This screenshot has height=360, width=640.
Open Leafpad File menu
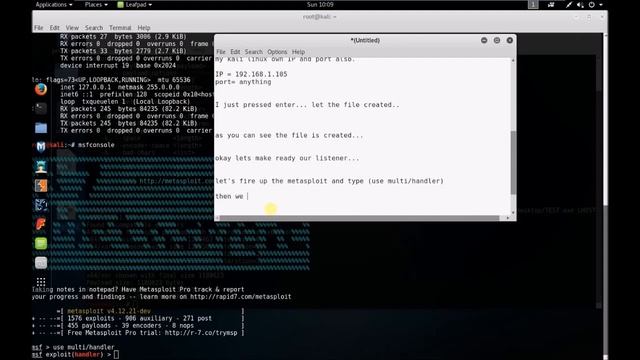(x=221, y=52)
